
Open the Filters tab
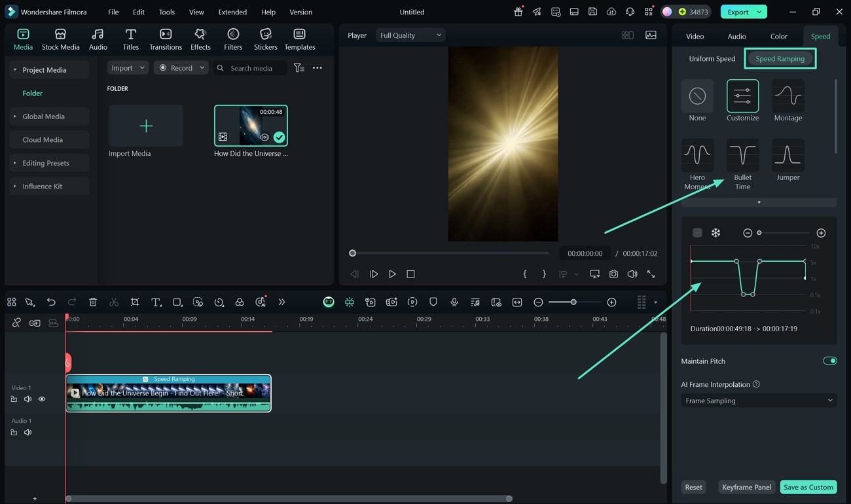click(x=233, y=39)
